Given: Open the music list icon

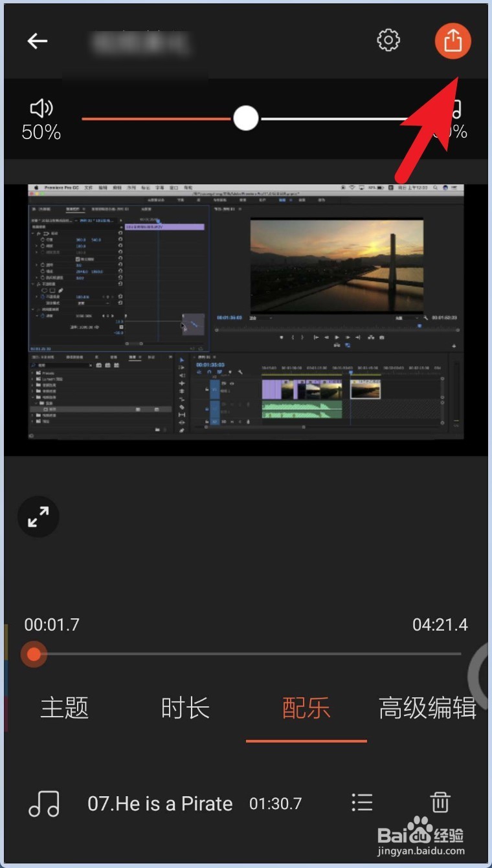Looking at the screenshot, I should pyautogui.click(x=362, y=803).
